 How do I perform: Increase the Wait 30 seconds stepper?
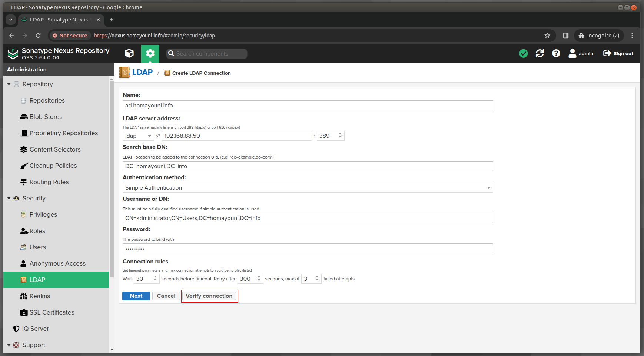pos(155,277)
